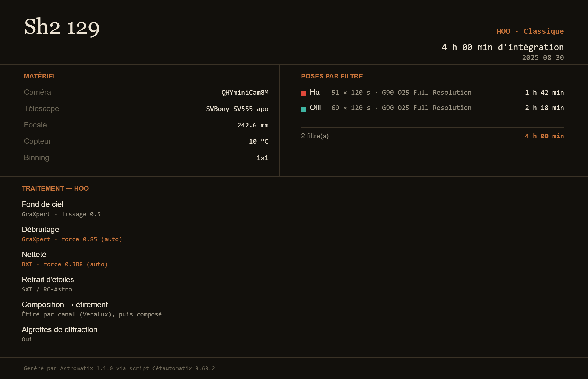Image resolution: width=588 pixels, height=379 pixels.
Task: Click the camera value 'QHYminiCam8M'
Action: [245, 93]
